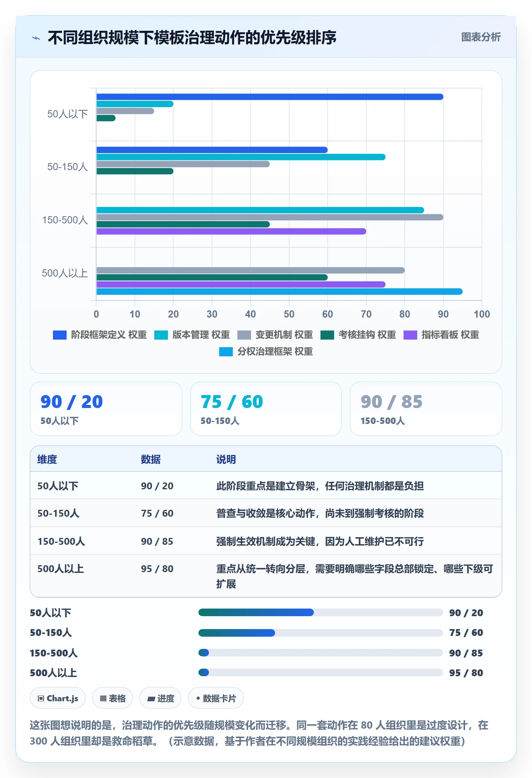Click the lightning icon beside the title
This screenshot has height=778, width=532.
(36, 38)
